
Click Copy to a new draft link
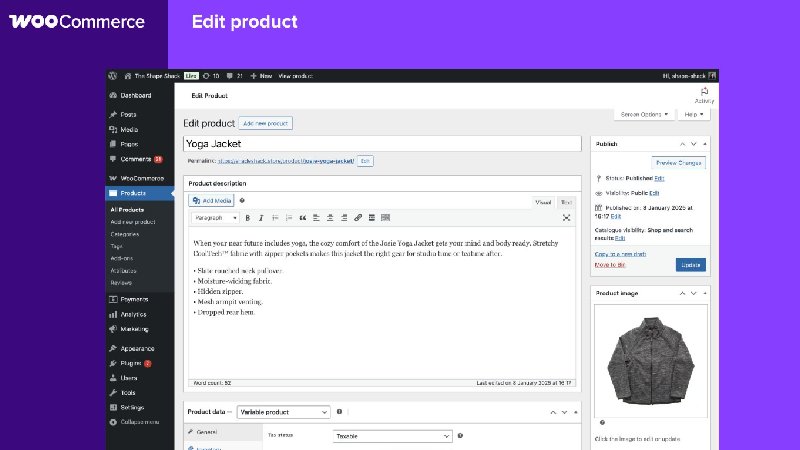click(620, 254)
